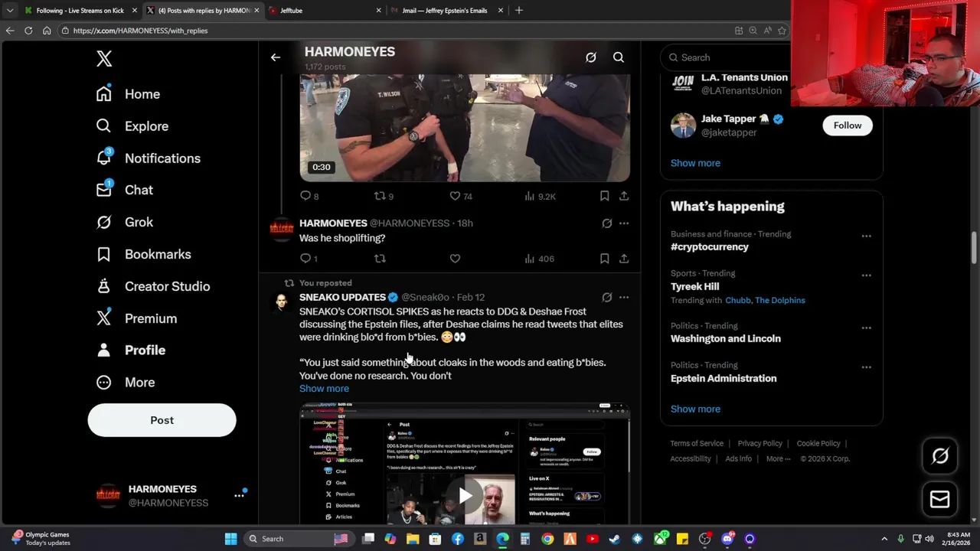Open options menu for SNEAKO UPDATES post
Screen dimensions: 980x551
pos(624,297)
